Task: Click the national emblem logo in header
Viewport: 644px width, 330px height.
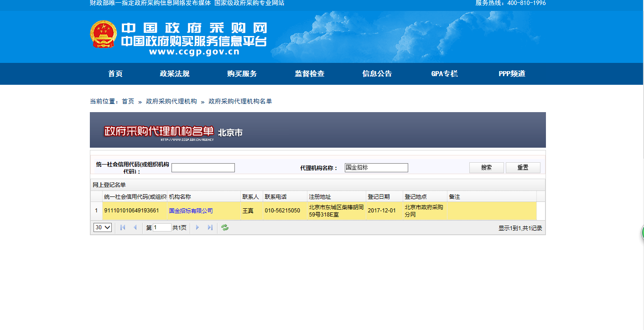Action: click(104, 34)
